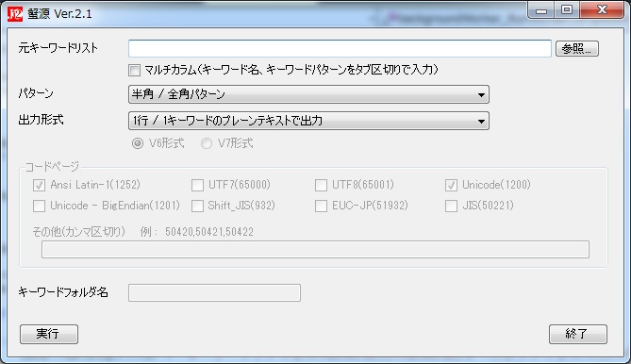This screenshot has height=364, width=631.
Task: Toggle the Ansi Latin-1(1252) checkbox
Action: [39, 185]
